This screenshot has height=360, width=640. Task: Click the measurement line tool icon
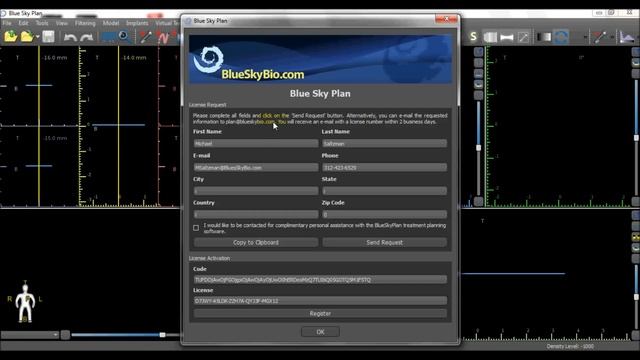coord(146,37)
